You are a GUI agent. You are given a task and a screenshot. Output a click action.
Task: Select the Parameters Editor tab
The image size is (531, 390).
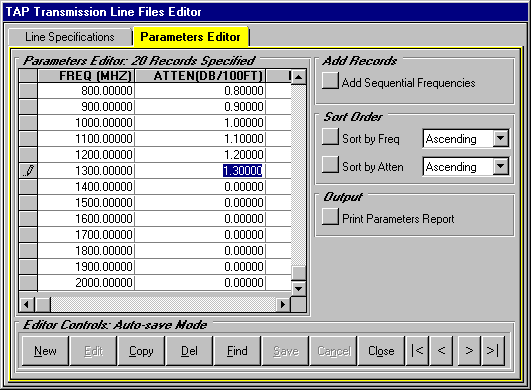tap(191, 37)
